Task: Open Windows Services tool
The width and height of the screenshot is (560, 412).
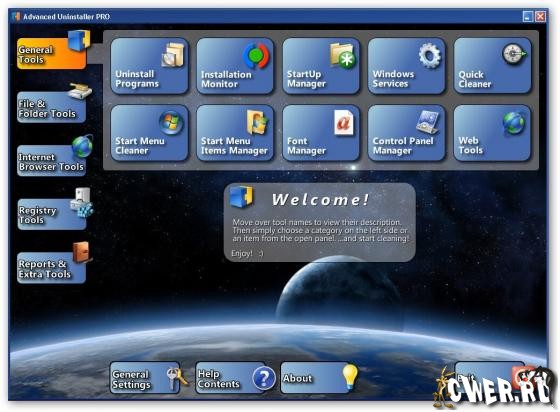Action: [406, 66]
